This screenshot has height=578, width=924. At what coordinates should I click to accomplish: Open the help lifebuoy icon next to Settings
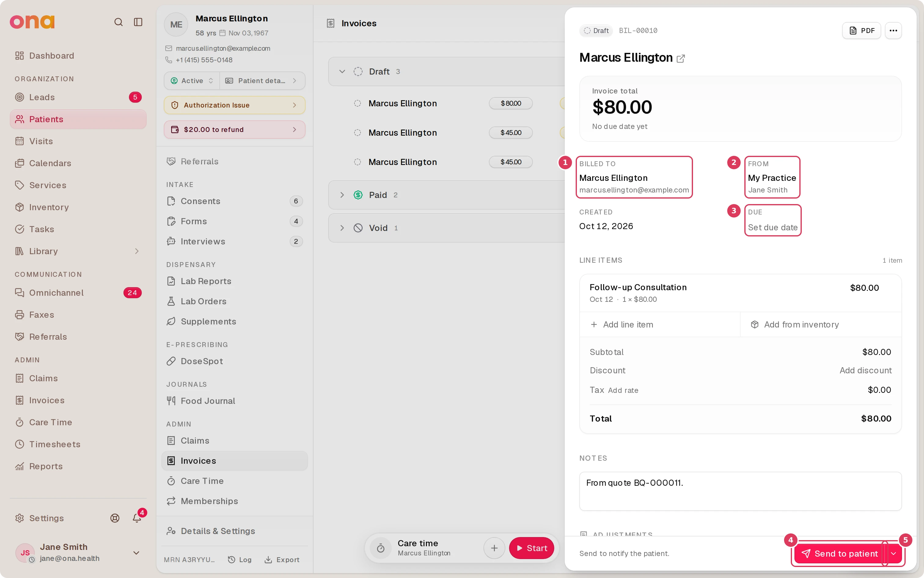[115, 518]
